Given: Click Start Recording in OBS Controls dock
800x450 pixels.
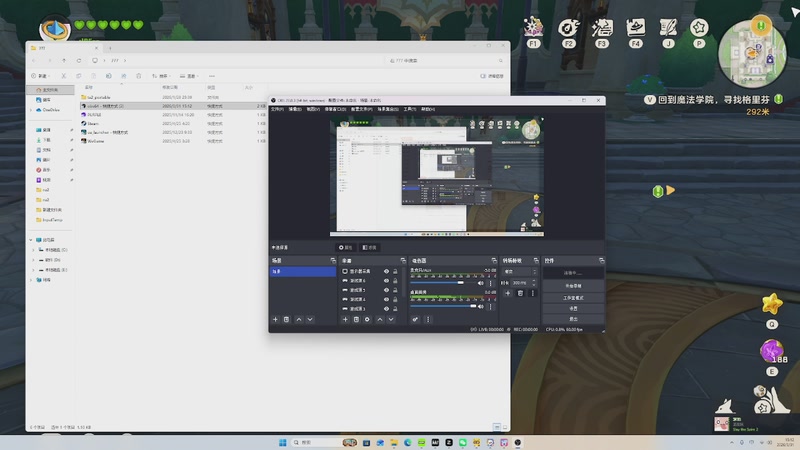Looking at the screenshot, I should [x=573, y=286].
